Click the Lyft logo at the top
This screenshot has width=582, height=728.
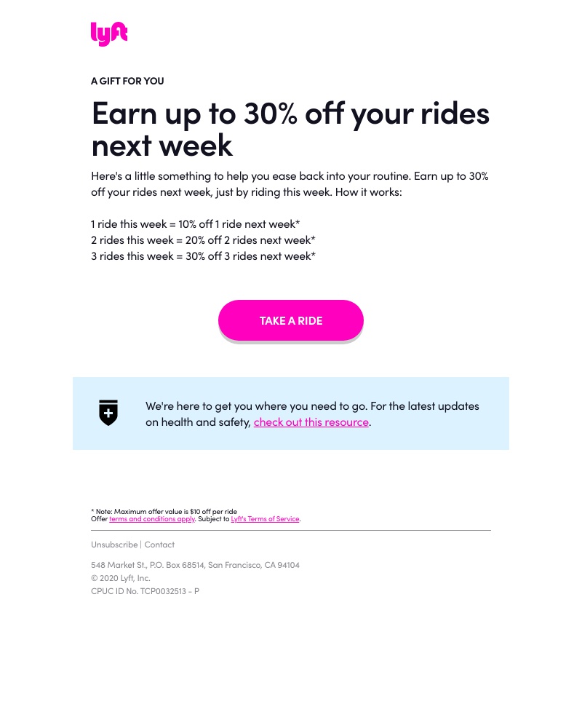click(x=108, y=33)
